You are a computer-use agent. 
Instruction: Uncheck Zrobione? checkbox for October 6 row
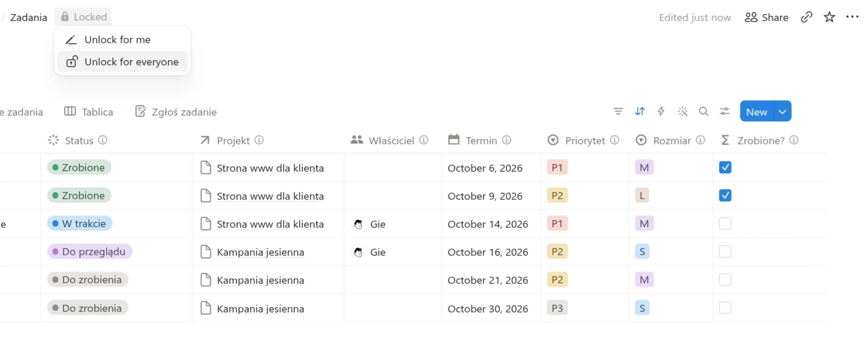pos(725,168)
